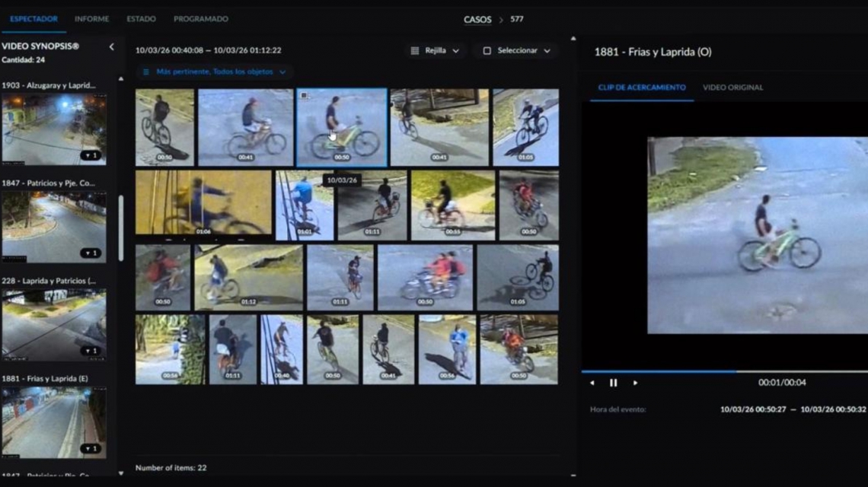Viewport: 868px width, 487px height.
Task: Seek on the clip progress bar
Action: 723,371
